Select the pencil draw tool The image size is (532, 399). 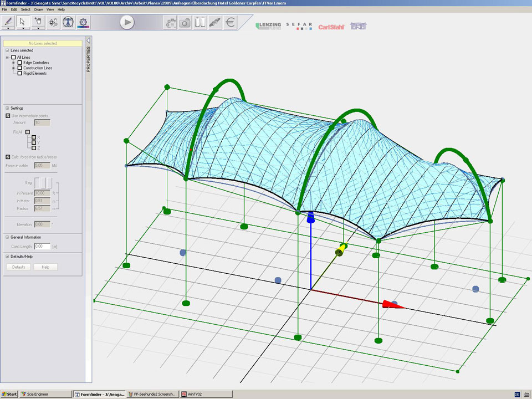coord(8,22)
